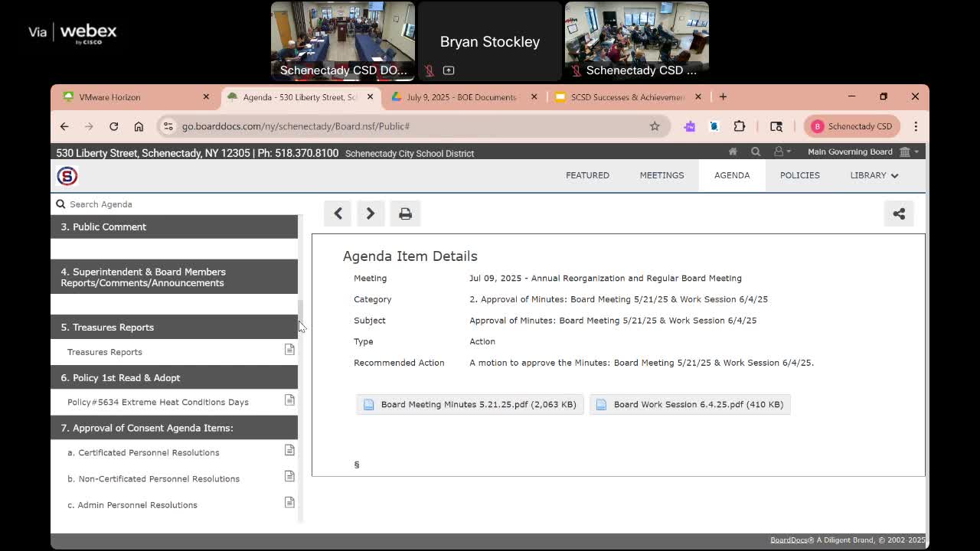Select Certificated Personnel Resolutions item
Image resolution: width=980 pixels, height=551 pixels.
tap(143, 452)
